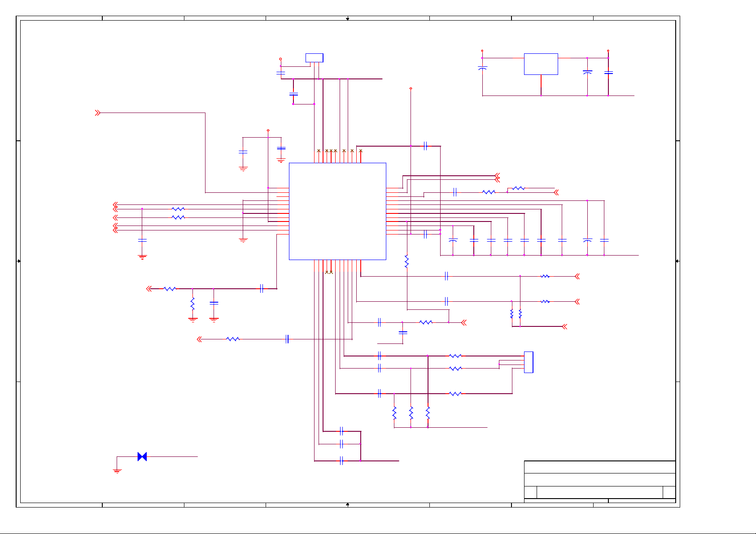The image size is (756, 534).
Task: Select the voltage regulator rectangle at top right
Action: (541, 64)
